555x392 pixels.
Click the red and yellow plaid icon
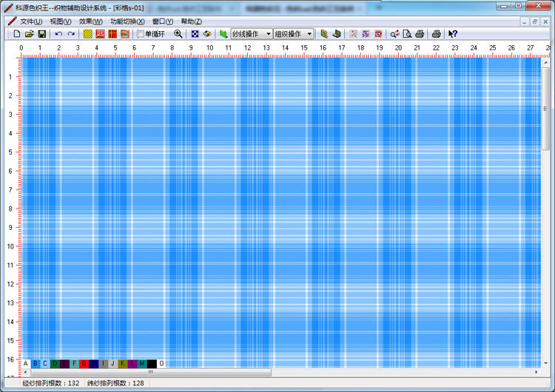click(112, 34)
